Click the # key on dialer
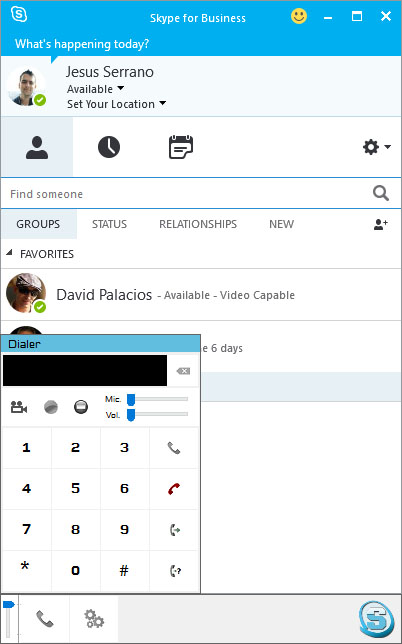Image resolution: width=402 pixels, height=644 pixels. 124,570
